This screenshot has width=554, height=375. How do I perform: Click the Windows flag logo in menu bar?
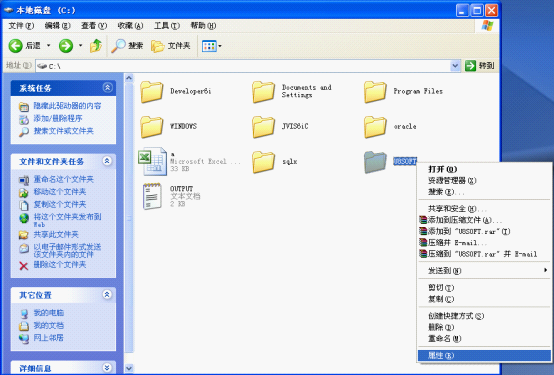pyautogui.click(x=487, y=25)
